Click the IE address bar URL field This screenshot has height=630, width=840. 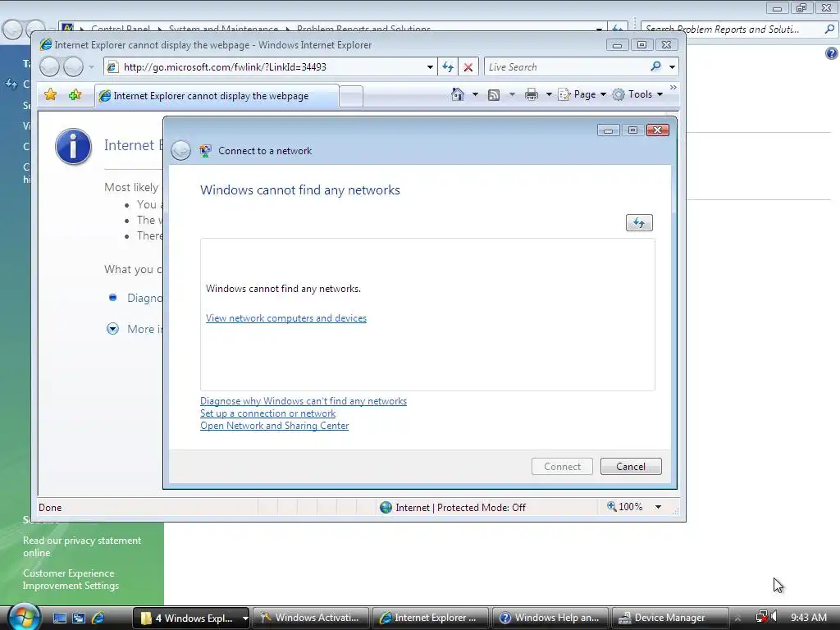click(x=270, y=67)
